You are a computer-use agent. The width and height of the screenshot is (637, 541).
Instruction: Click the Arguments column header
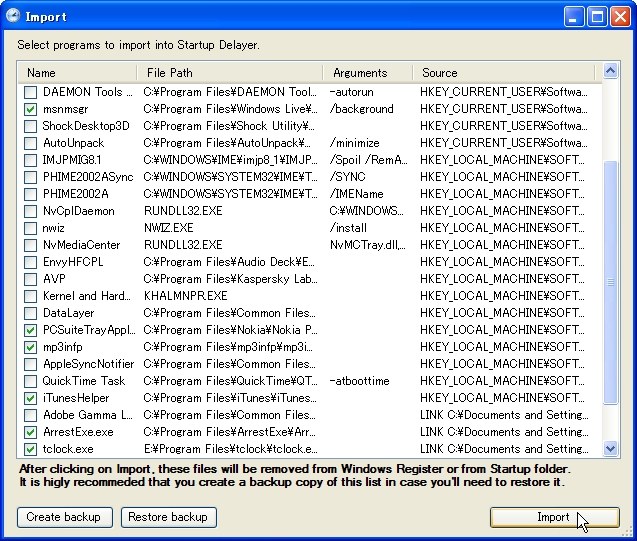[368, 73]
